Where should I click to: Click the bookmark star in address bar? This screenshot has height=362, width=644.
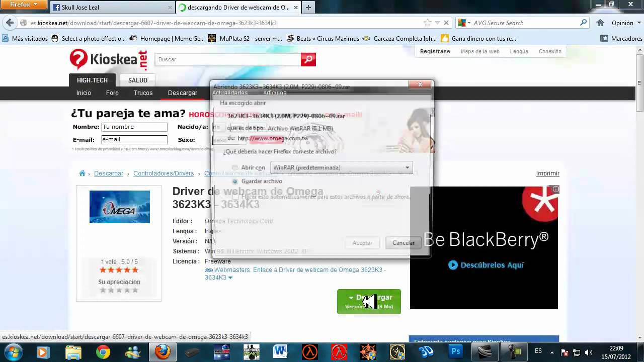pos(428,23)
